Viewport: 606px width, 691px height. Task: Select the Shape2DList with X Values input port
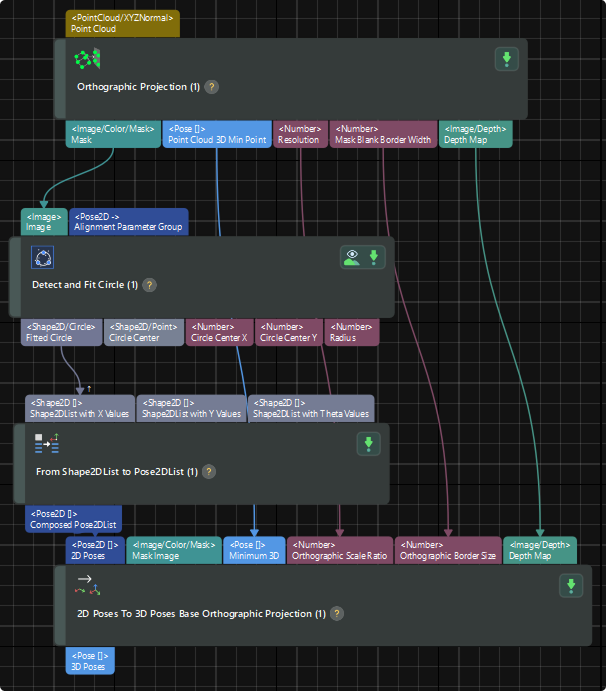click(80, 409)
